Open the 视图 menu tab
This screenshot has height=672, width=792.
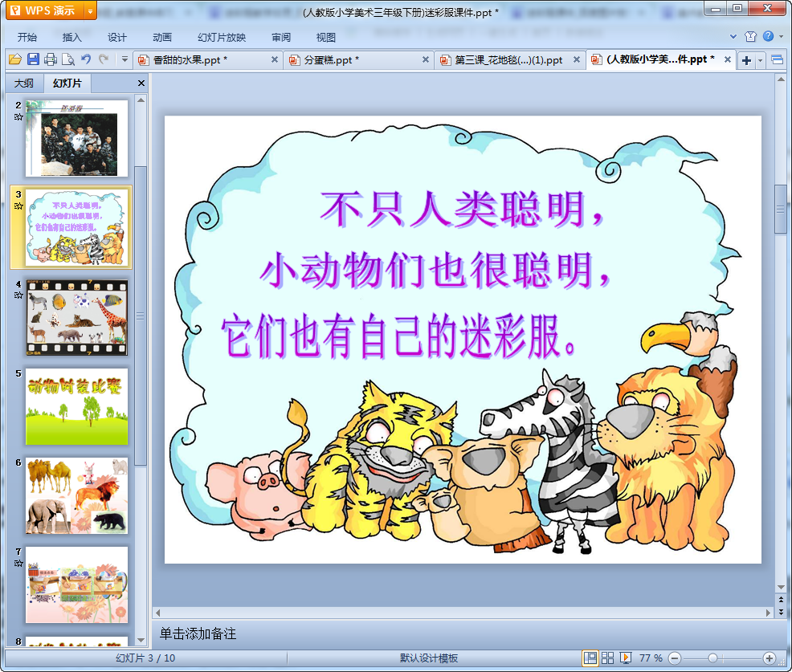(x=326, y=38)
